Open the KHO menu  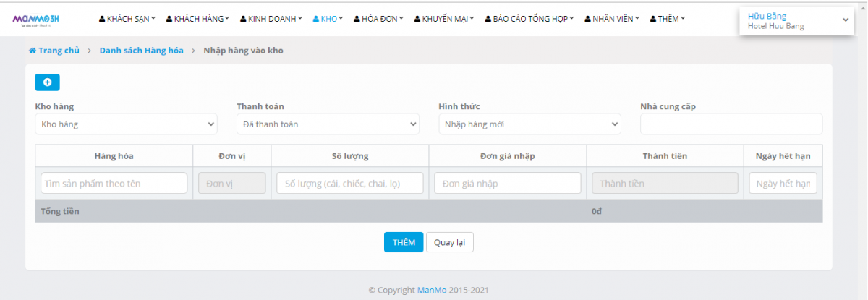pos(328,19)
